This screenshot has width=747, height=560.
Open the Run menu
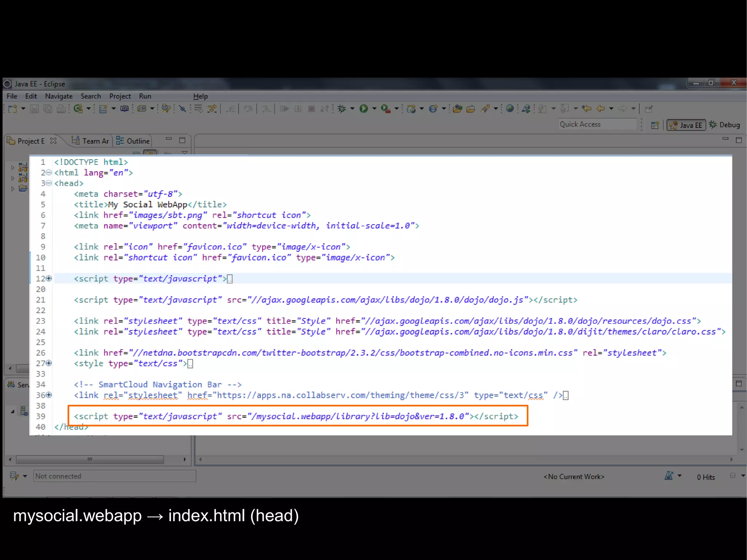(x=145, y=96)
